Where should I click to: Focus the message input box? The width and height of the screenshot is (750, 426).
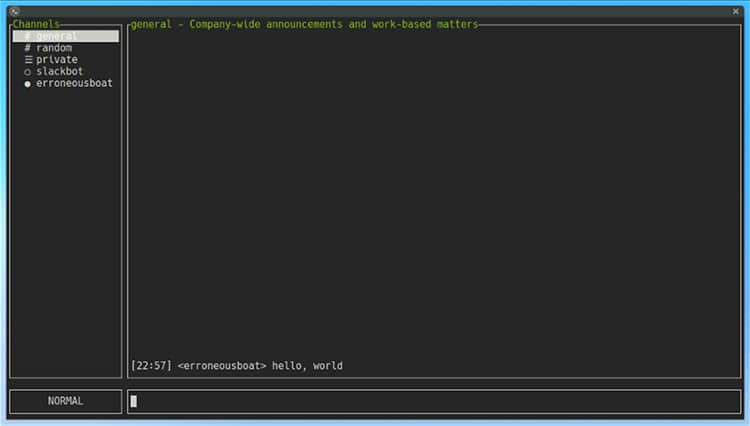pos(434,401)
